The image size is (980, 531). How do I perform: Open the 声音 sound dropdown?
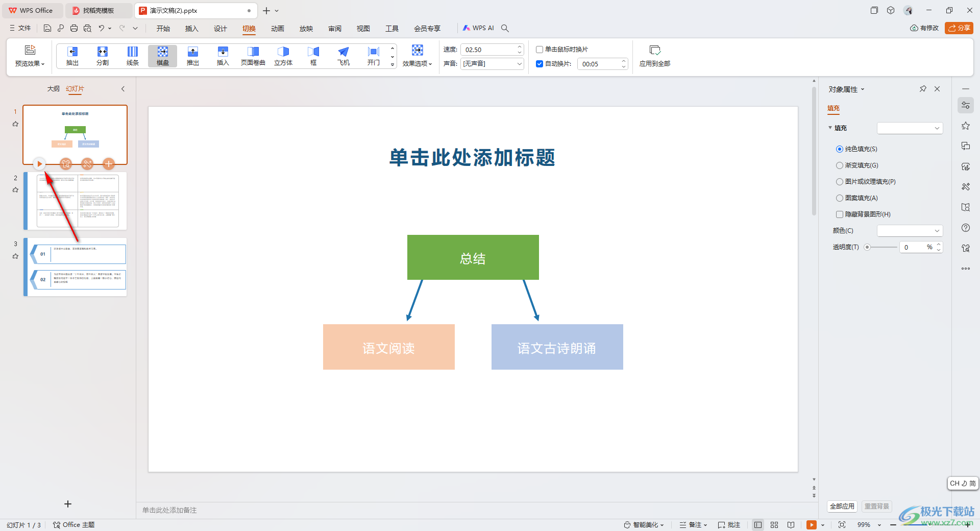tap(492, 64)
